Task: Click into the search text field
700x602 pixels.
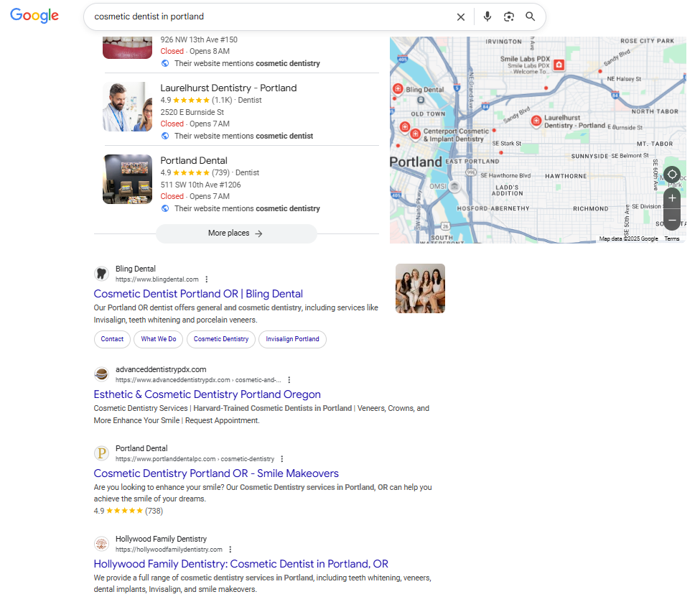Action: [x=268, y=17]
